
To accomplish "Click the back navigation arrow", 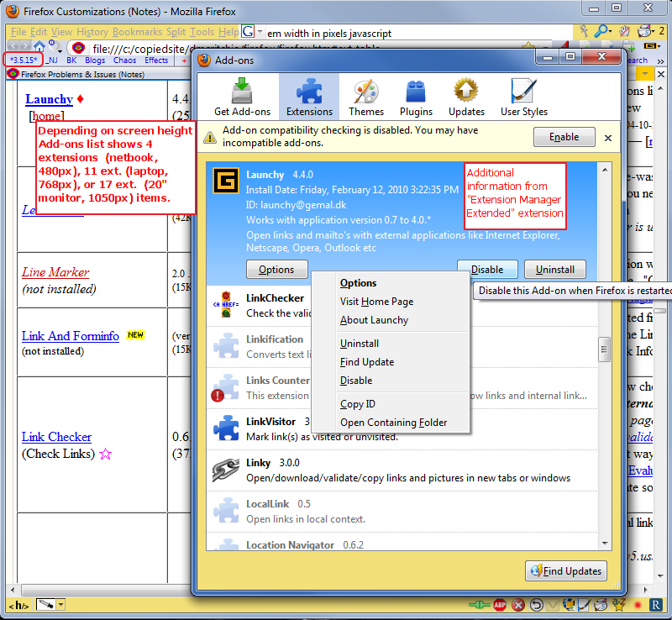I will pyautogui.click(x=13, y=46).
